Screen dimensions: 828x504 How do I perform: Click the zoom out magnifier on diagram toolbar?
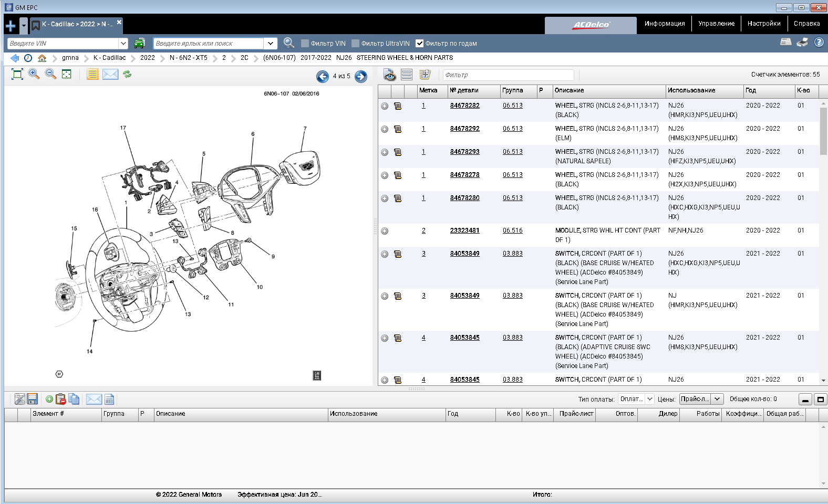pos(50,74)
